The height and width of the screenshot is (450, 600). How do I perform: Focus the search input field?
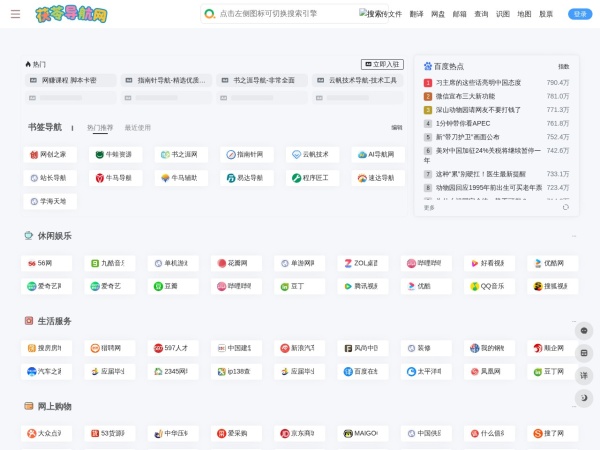pyautogui.click(x=287, y=14)
